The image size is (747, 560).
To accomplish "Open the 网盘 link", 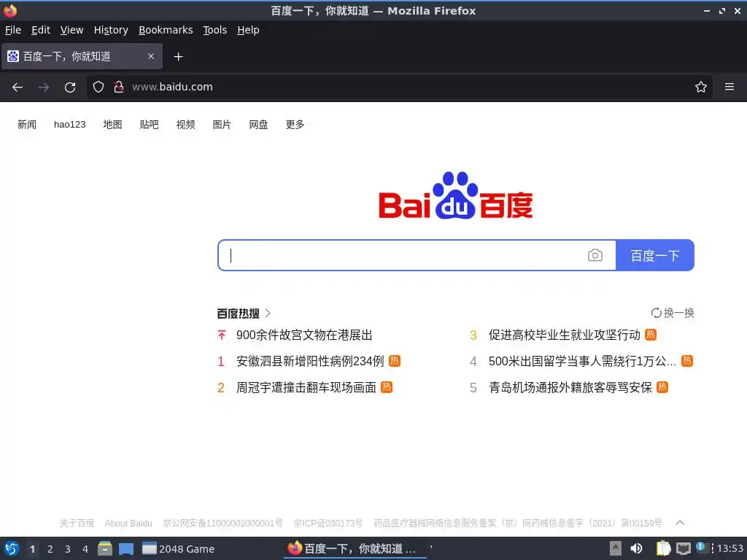I will 258,124.
